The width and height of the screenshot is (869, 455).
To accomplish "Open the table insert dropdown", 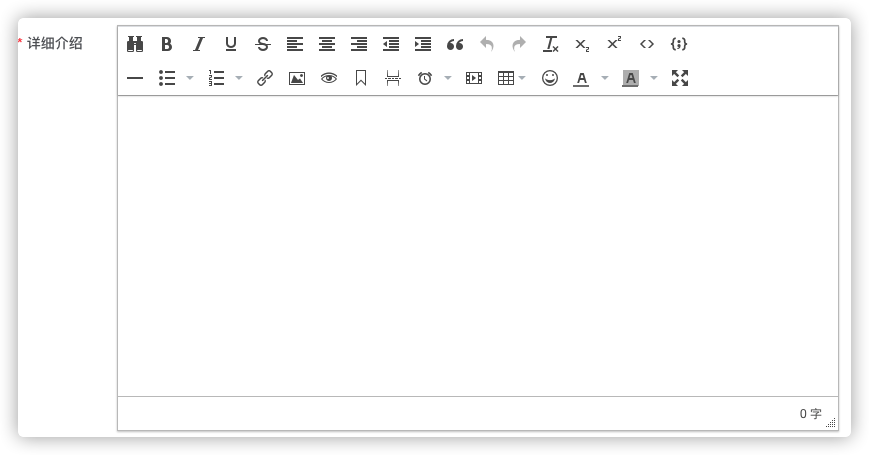I will [x=522, y=78].
